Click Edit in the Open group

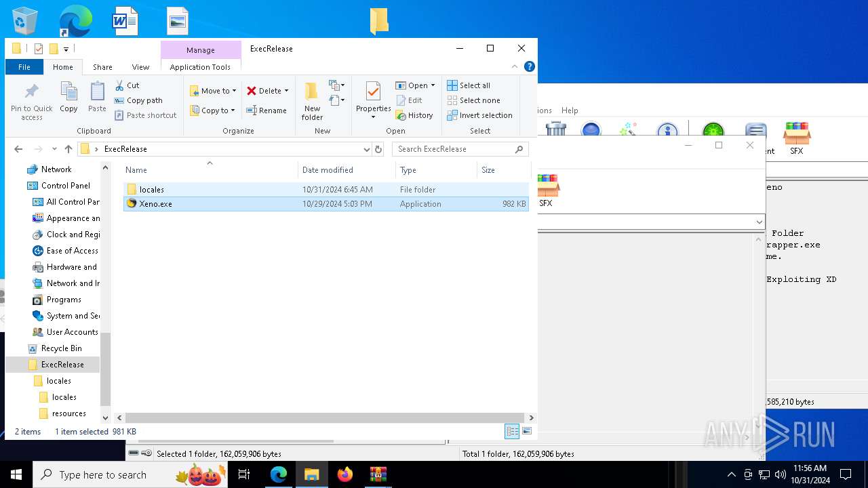(409, 100)
